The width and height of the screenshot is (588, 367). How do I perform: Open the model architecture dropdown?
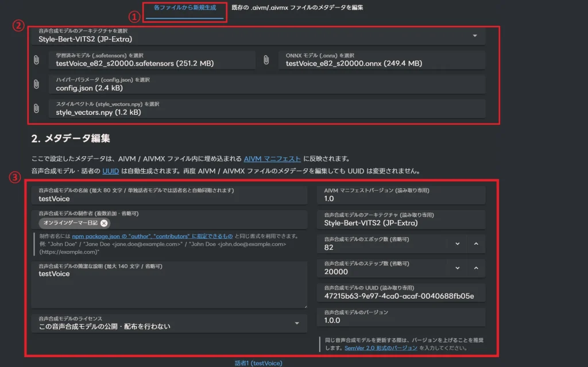pos(474,36)
